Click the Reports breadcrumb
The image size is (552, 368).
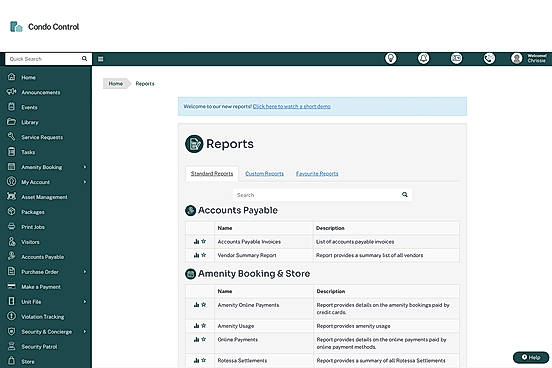click(145, 83)
